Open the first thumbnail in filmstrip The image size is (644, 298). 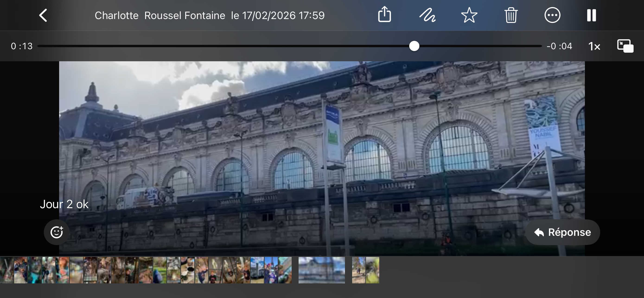(7, 270)
